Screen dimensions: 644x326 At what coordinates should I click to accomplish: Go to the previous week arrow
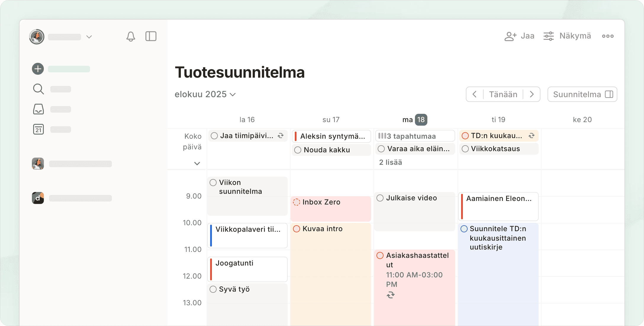474,94
